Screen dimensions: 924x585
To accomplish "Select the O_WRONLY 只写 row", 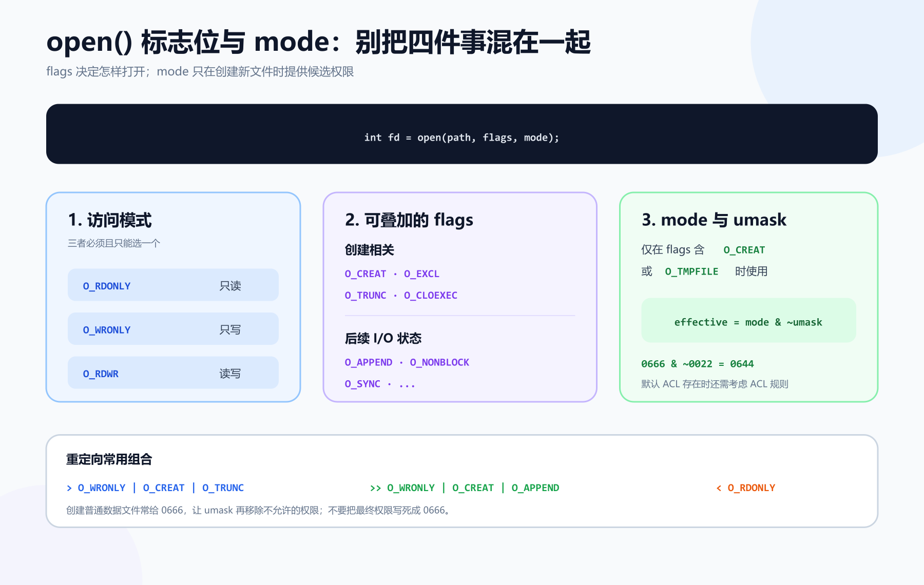I will [173, 329].
